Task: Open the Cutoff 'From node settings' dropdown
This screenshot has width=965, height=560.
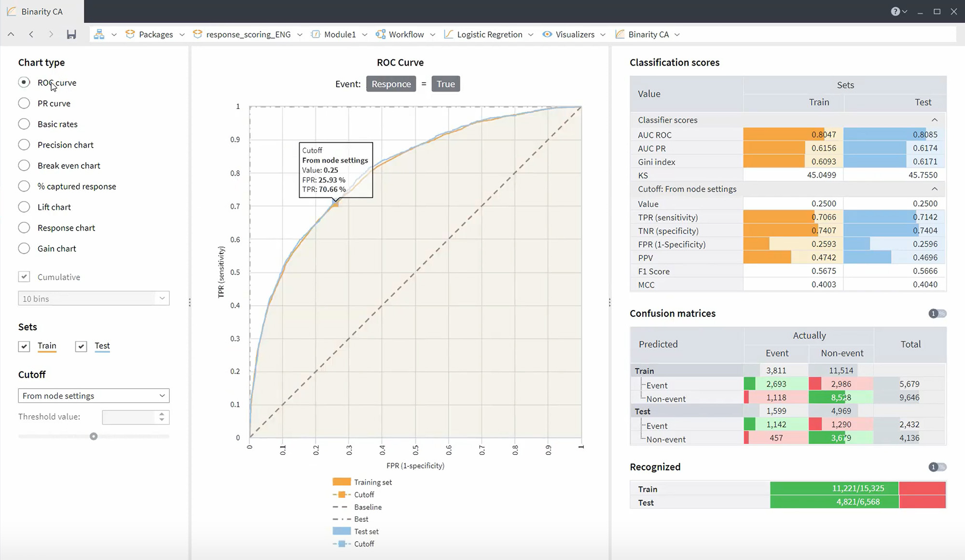Action: click(94, 396)
